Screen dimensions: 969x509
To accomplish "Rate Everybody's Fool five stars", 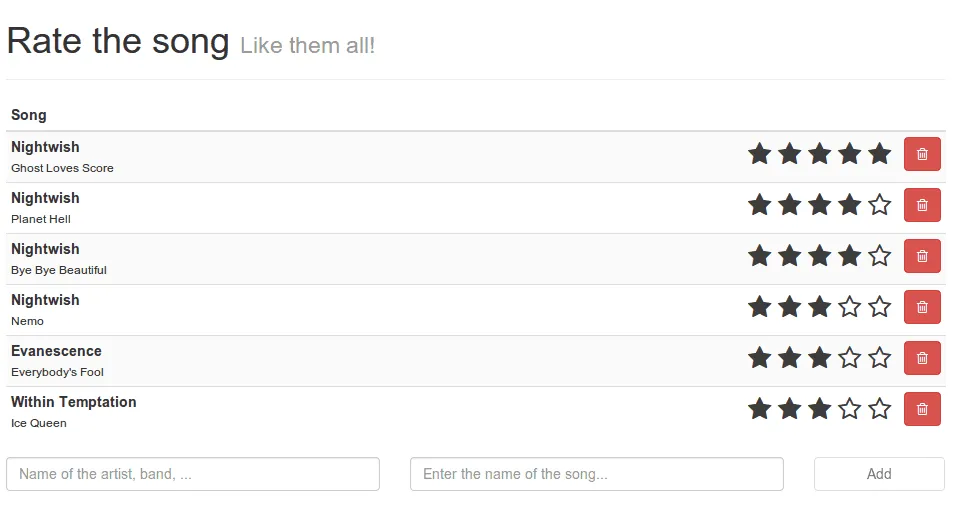I will coord(879,358).
